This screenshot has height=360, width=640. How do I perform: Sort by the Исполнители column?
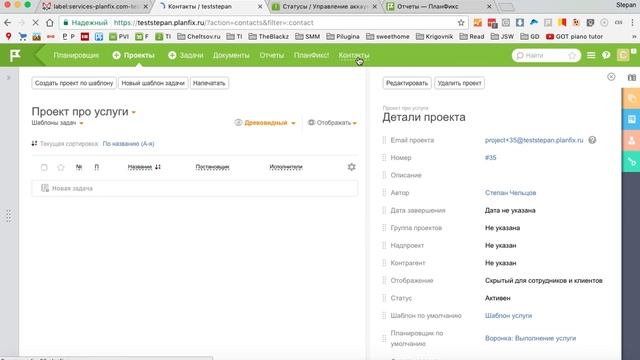click(x=286, y=167)
